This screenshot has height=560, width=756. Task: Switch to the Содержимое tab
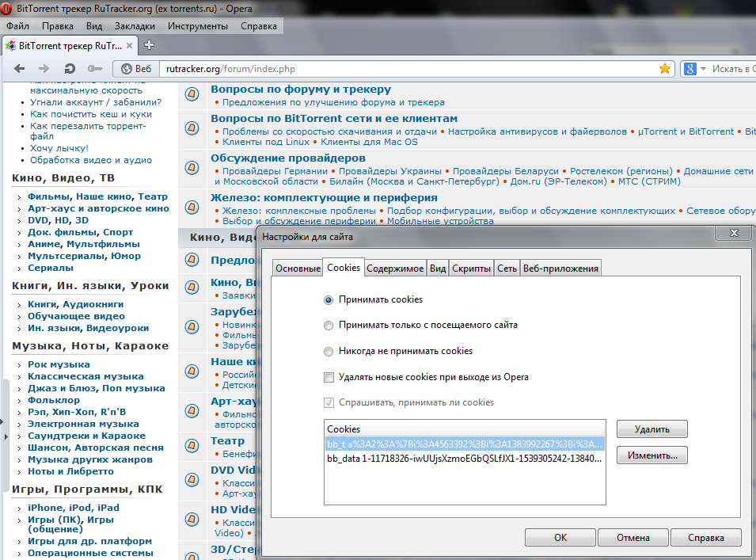tap(395, 269)
